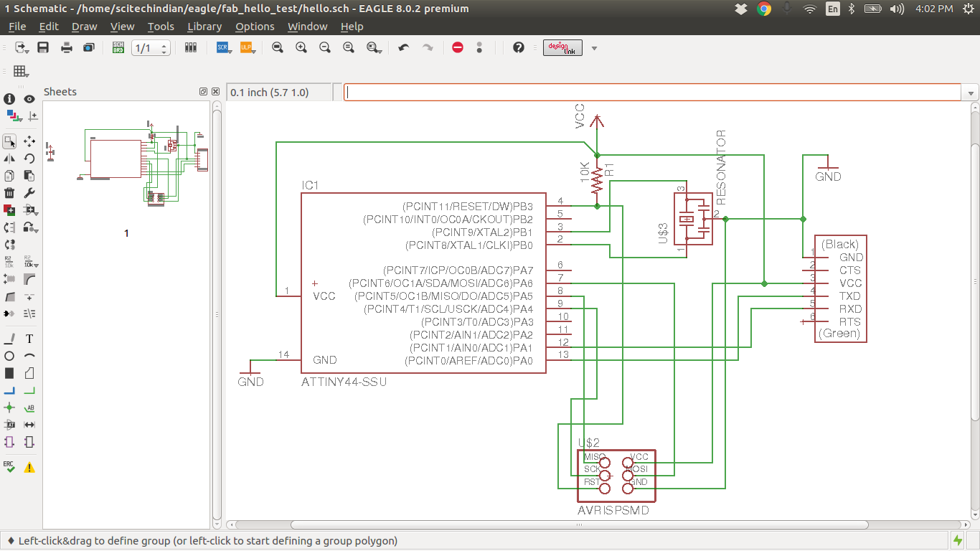Select the Move tool
The image size is (980, 551).
pyautogui.click(x=29, y=141)
